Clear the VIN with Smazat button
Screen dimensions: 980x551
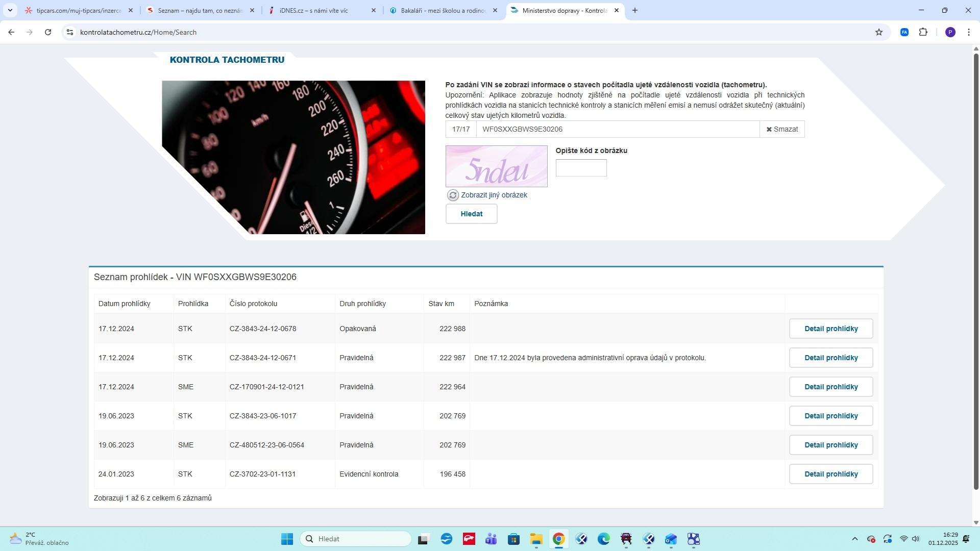click(782, 129)
